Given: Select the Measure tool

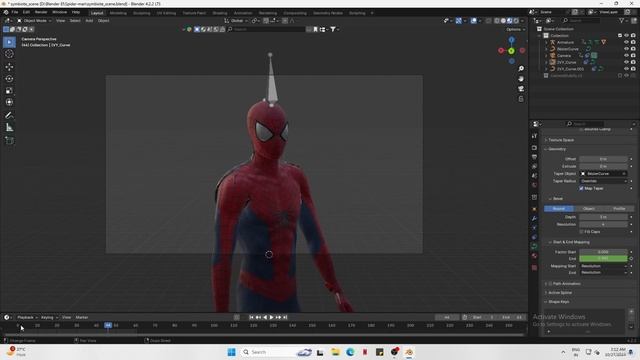Looking at the screenshot, I should tap(9, 128).
